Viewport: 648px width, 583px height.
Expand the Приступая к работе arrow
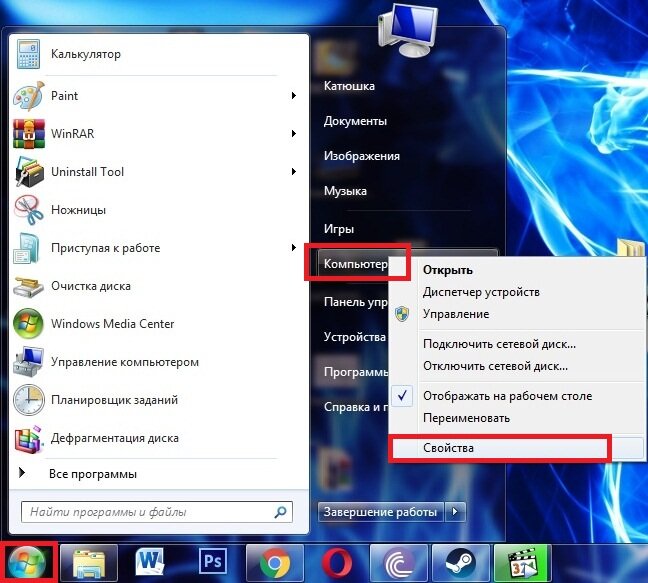[x=293, y=248]
